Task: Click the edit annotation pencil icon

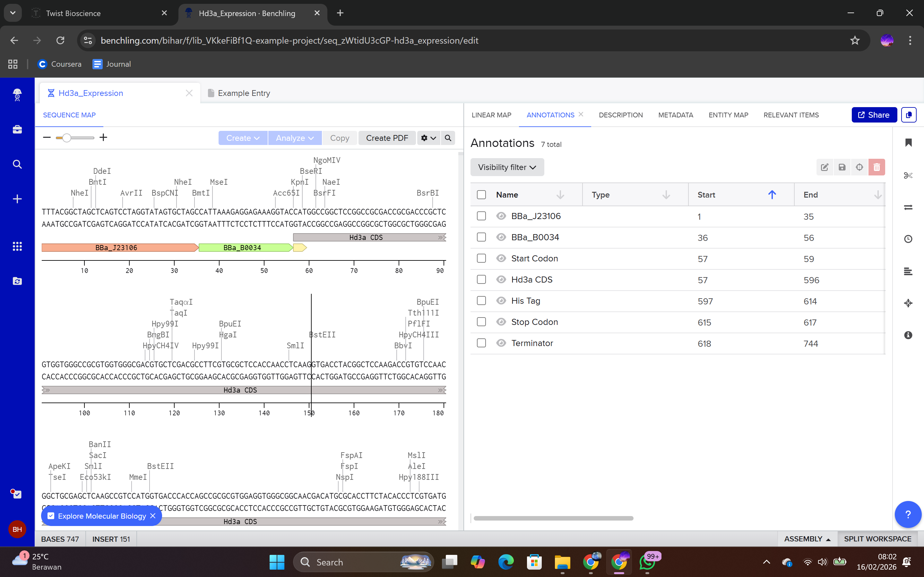Action: [824, 167]
